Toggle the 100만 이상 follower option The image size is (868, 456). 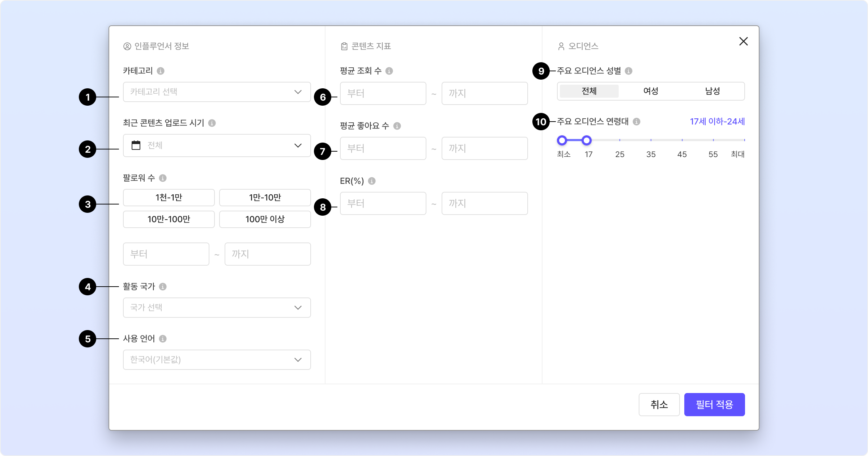265,219
